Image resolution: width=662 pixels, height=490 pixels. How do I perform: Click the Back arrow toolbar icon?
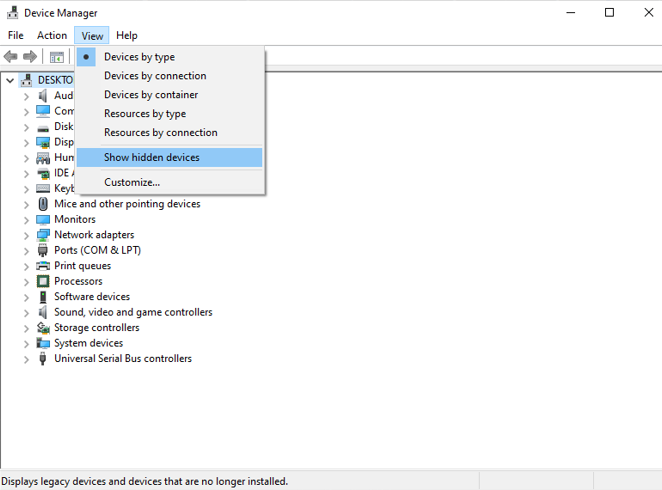[11, 56]
